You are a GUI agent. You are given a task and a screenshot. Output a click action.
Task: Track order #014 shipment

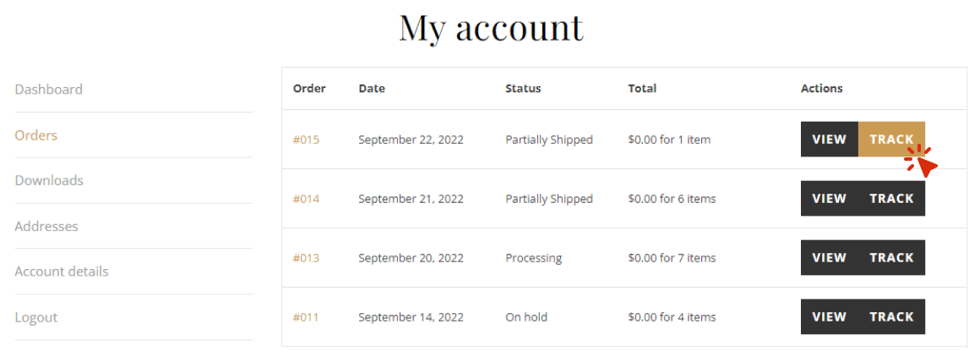click(x=891, y=199)
